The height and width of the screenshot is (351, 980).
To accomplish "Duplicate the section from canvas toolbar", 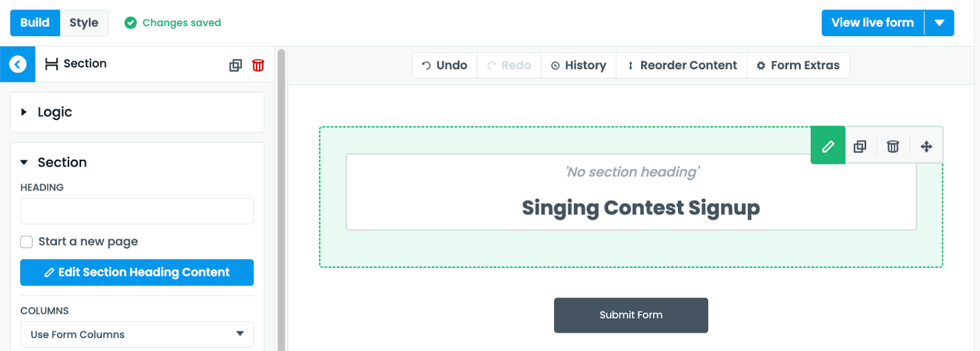I will click(860, 146).
